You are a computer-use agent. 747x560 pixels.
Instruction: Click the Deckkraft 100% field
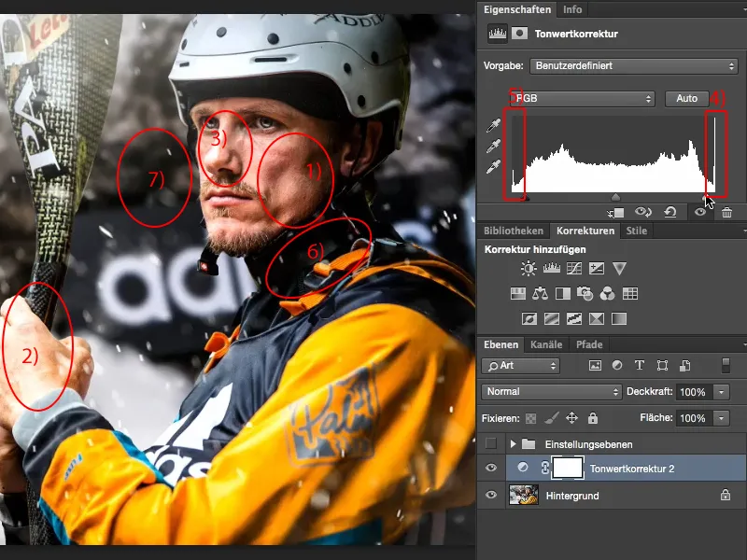693,392
